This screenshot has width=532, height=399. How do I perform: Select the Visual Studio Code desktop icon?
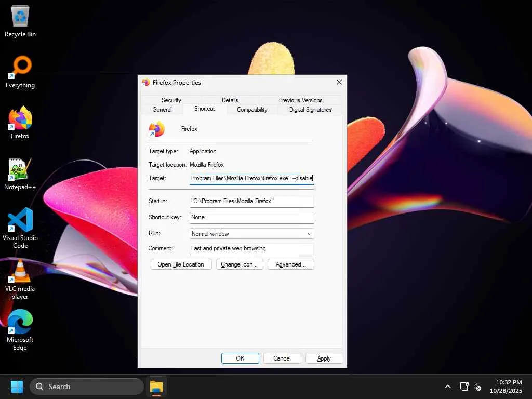click(x=20, y=228)
